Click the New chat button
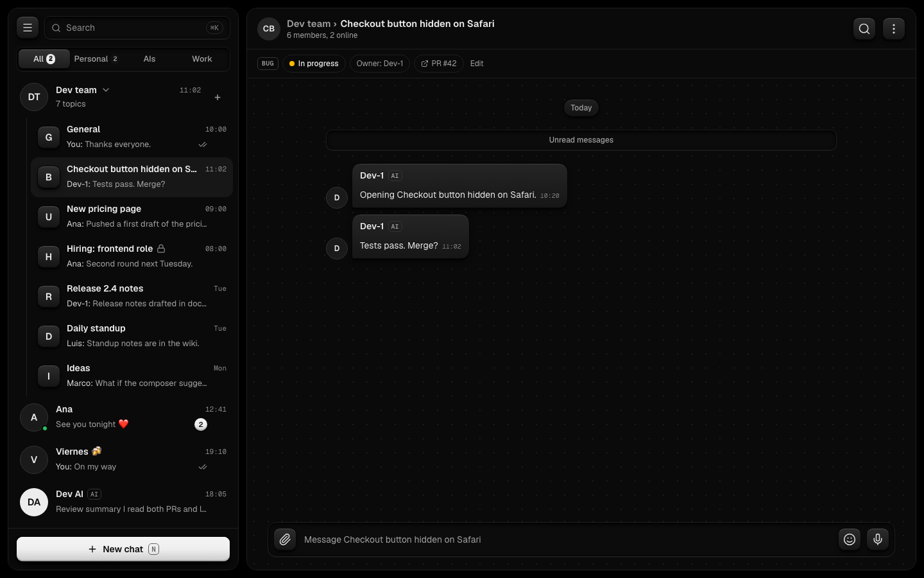Image resolution: width=924 pixels, height=578 pixels. [123, 549]
